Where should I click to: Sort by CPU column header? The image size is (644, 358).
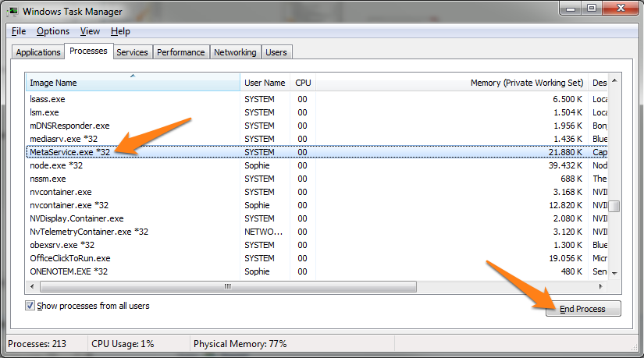pos(303,83)
